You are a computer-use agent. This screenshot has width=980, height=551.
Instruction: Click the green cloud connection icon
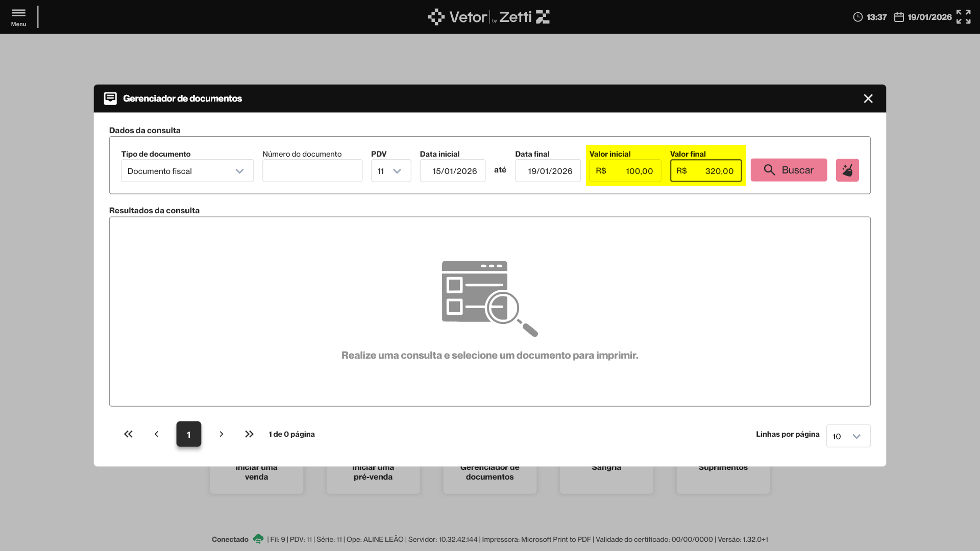(258, 539)
